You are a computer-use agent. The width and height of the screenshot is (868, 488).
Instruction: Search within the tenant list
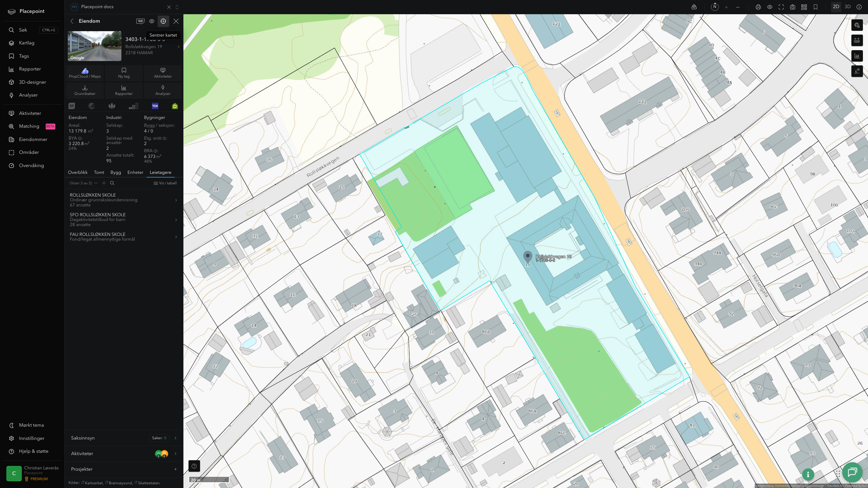click(x=112, y=183)
